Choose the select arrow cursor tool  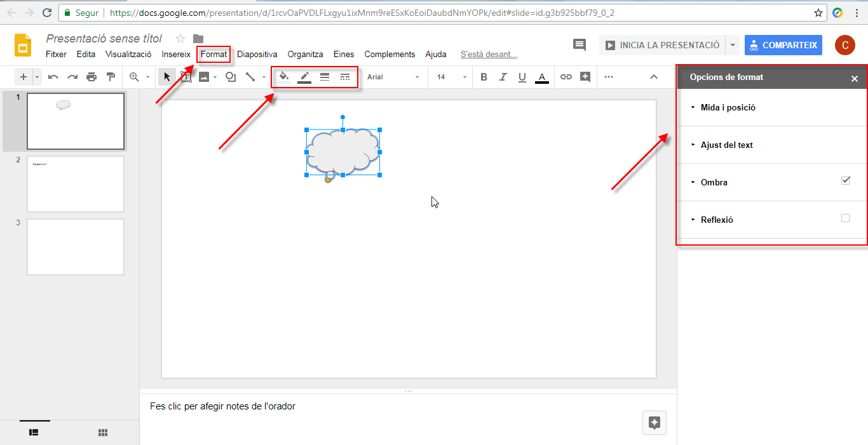(x=167, y=77)
